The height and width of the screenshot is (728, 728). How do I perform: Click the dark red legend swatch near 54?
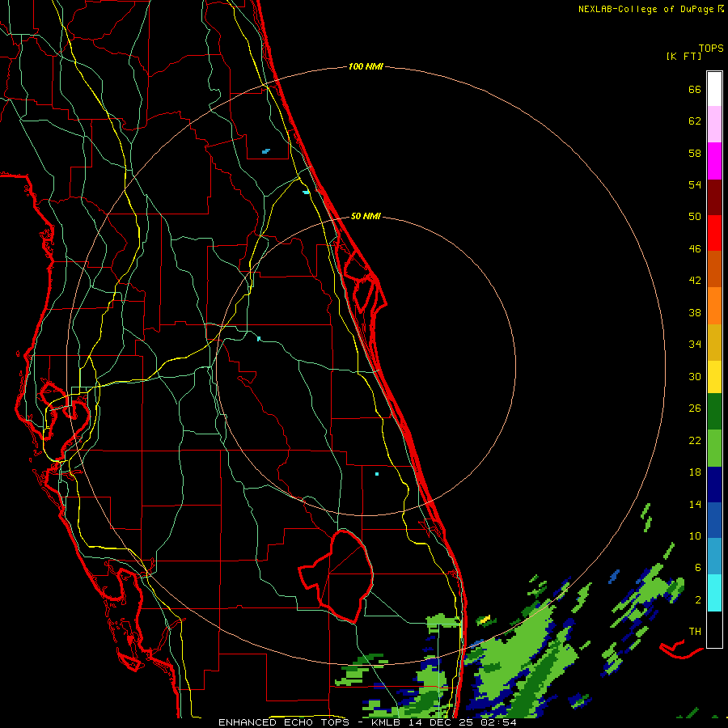point(714,197)
